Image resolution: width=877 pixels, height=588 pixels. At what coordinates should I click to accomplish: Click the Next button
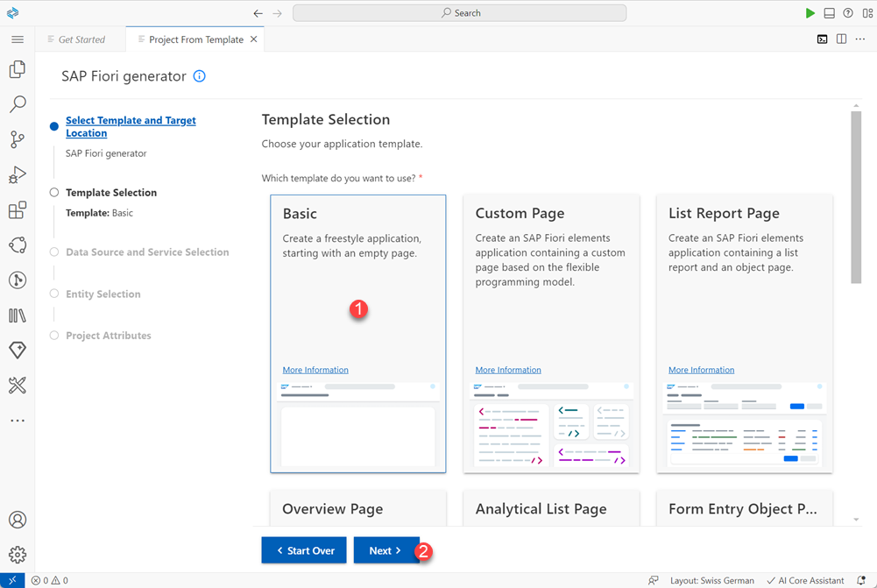coord(386,550)
